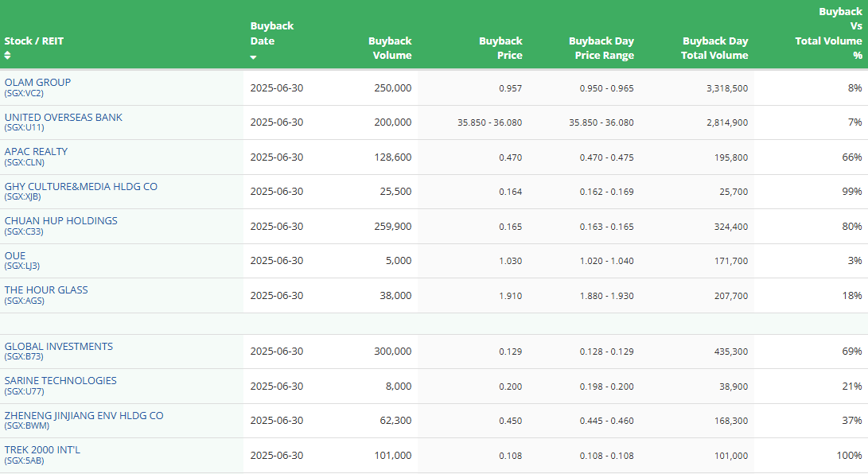Select OLAM GROUP buyback price 0.957
This screenshot has width=868, height=474.
coord(511,88)
